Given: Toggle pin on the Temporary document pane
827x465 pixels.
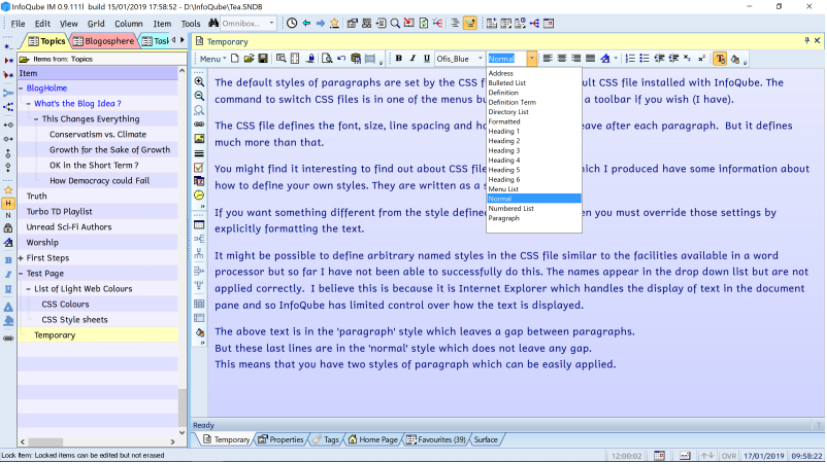Looking at the screenshot, I should [807, 41].
